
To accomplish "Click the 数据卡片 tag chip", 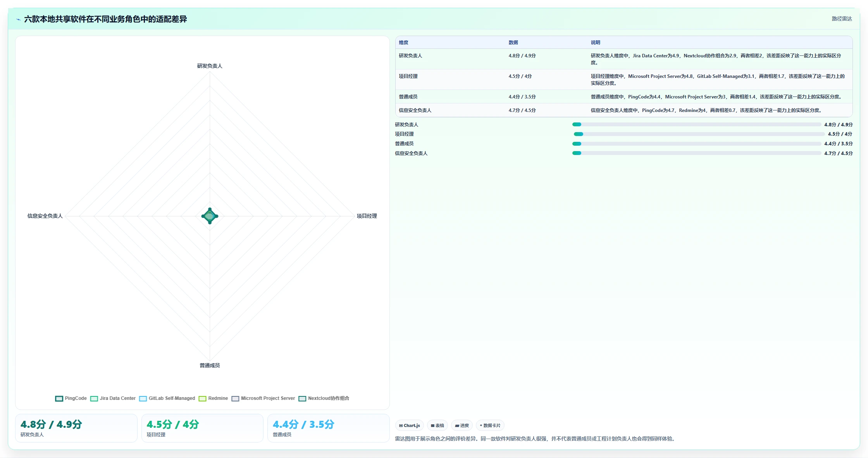I will [490, 425].
